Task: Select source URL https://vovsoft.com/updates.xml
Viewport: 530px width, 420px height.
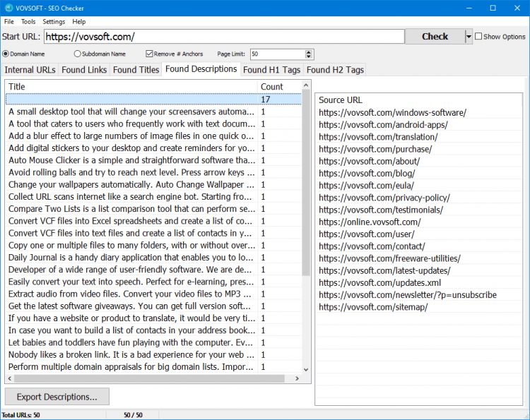Action: tap(418, 282)
